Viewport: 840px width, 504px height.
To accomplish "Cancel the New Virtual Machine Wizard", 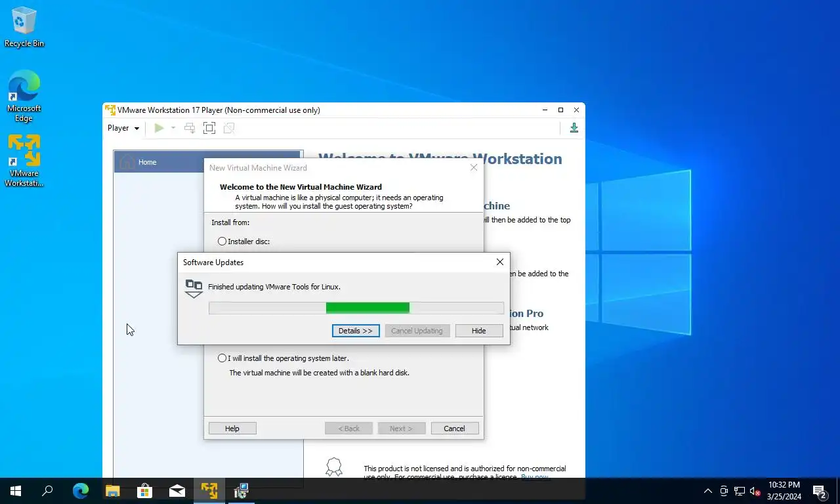I will 454,429.
